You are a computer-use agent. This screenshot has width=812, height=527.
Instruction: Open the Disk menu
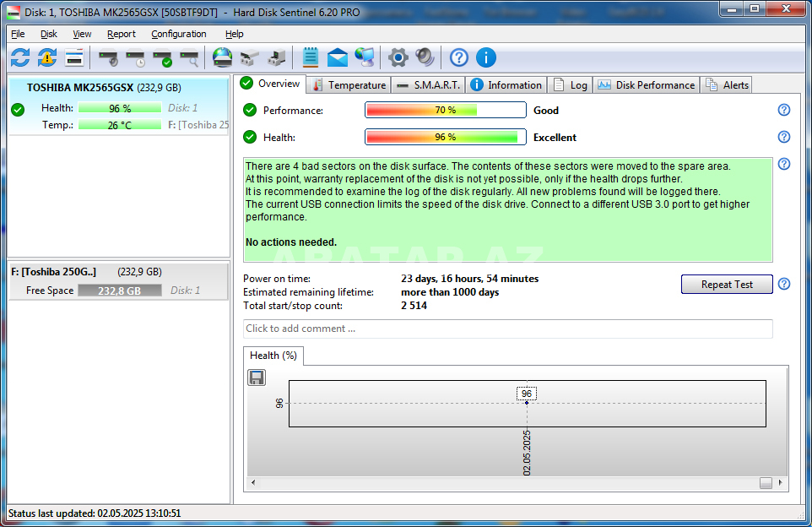coord(49,34)
